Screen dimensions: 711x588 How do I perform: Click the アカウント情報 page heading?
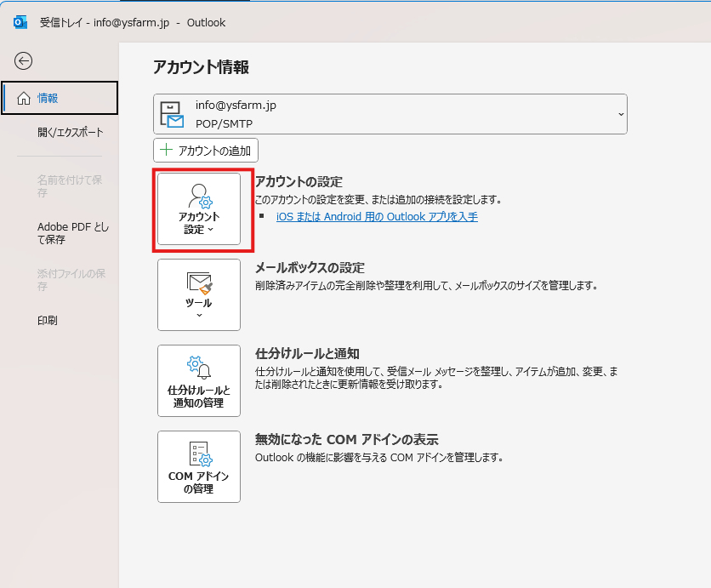[201, 68]
